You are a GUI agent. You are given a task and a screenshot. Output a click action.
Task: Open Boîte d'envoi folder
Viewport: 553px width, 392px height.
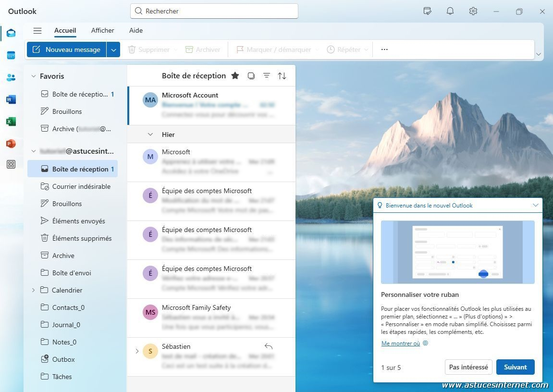pos(73,273)
